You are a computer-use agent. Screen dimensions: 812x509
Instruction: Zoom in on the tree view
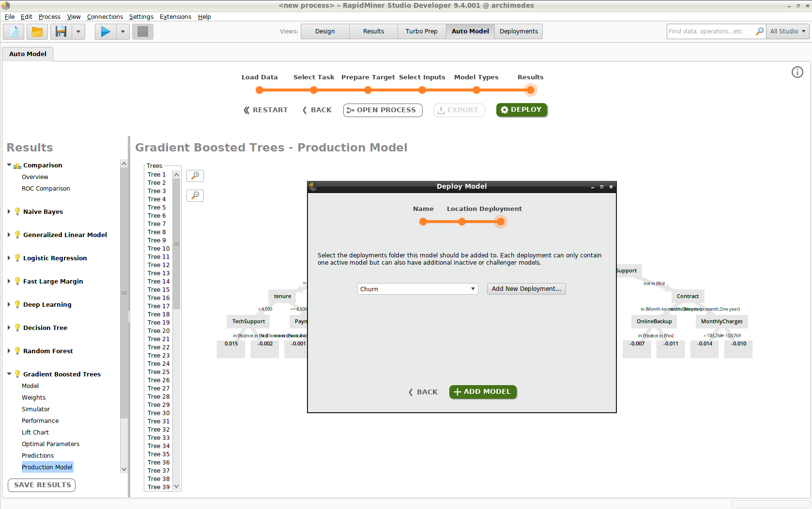[x=195, y=176]
